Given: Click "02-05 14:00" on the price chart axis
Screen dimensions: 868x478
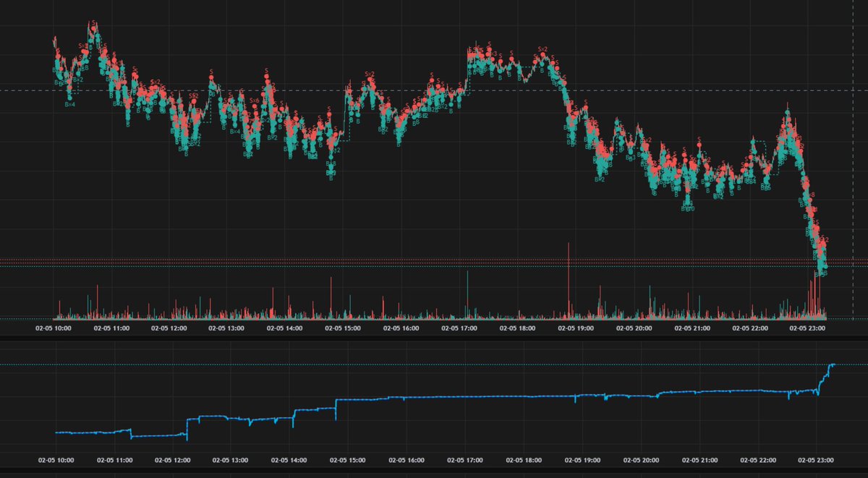Looking at the screenshot, I should tap(285, 328).
